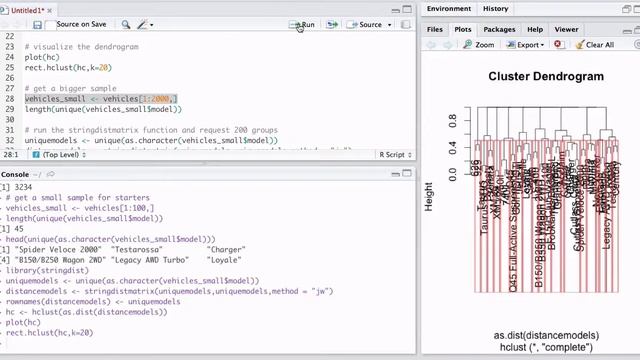This screenshot has height=360, width=640.
Task: Toggle the document outline icon in editor
Action: click(405, 24)
